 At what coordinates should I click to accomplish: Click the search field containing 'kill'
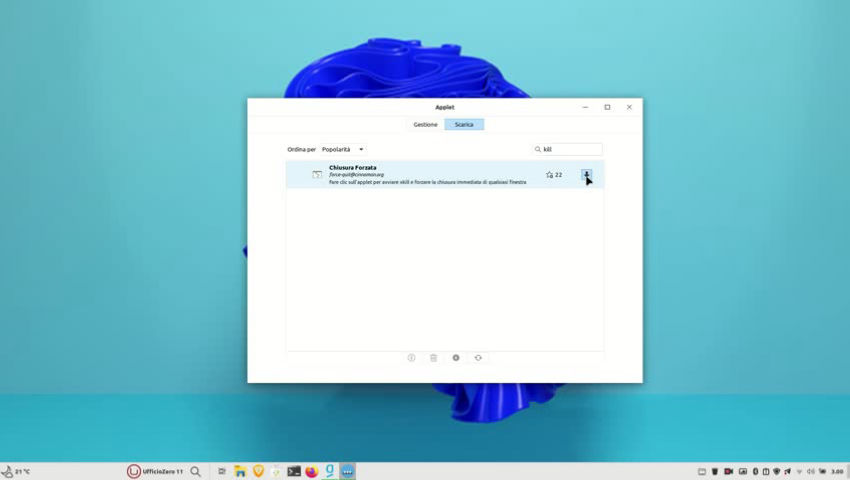pyautogui.click(x=570, y=149)
